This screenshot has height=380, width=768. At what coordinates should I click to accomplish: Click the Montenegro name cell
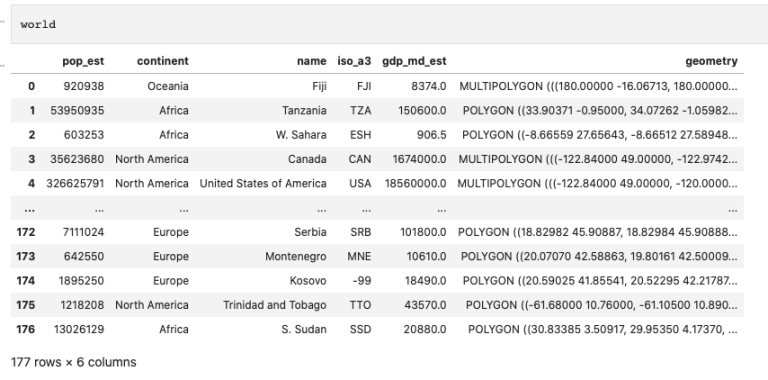296,257
